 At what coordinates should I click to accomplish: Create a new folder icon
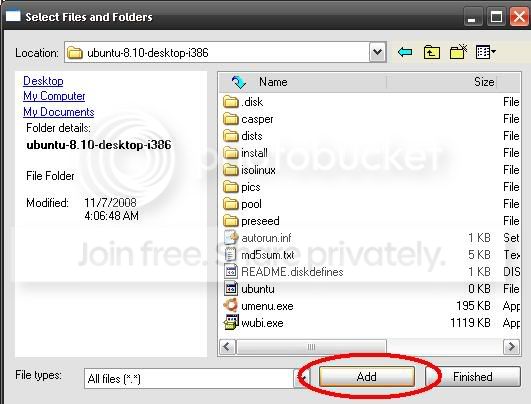[x=459, y=52]
